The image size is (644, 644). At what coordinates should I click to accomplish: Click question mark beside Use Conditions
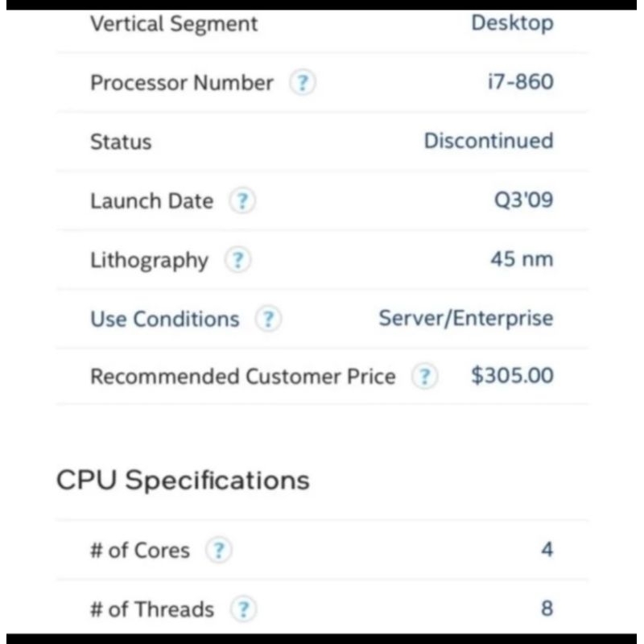click(268, 320)
